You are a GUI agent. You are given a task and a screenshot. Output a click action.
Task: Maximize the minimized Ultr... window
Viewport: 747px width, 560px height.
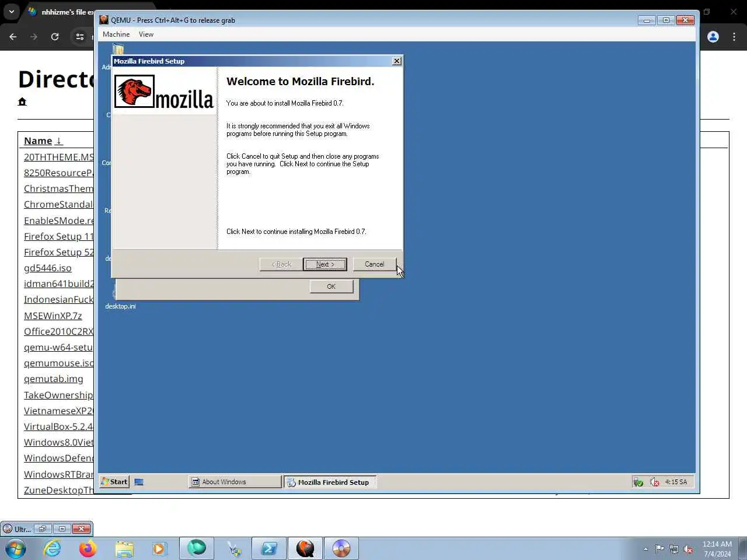(62, 529)
